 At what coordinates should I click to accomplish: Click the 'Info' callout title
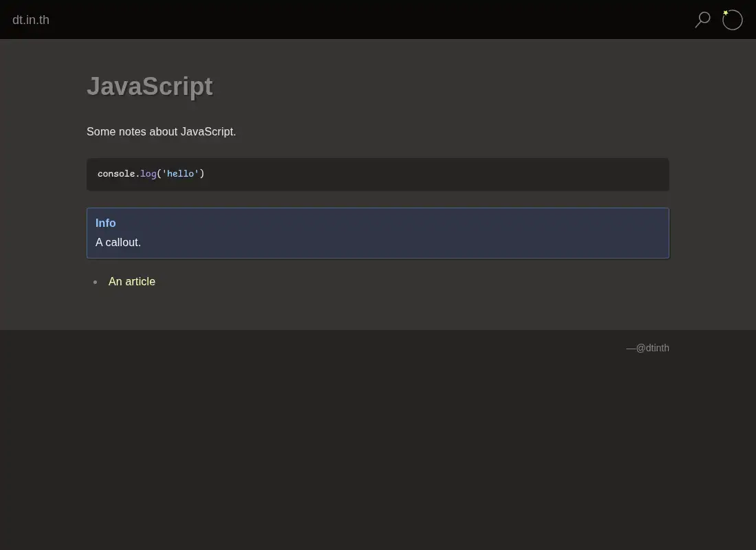pyautogui.click(x=106, y=223)
